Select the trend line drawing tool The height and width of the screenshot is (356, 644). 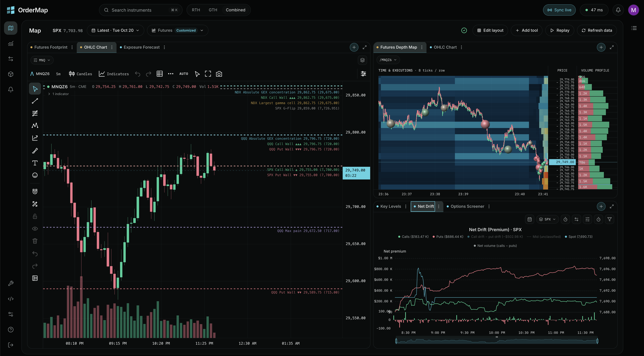click(35, 101)
